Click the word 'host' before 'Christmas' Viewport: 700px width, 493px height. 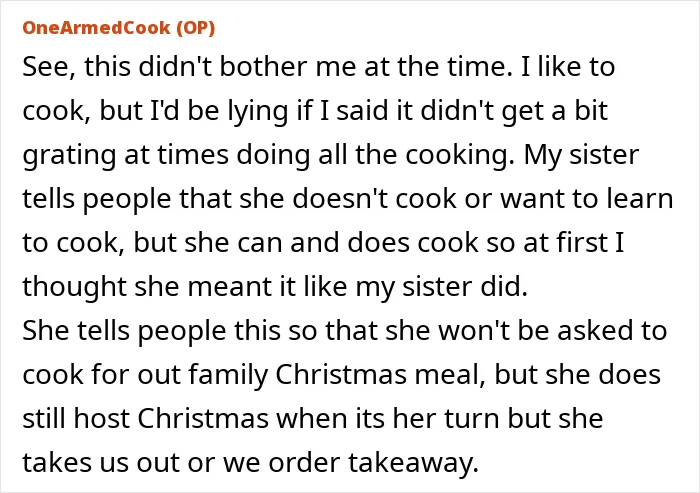(102, 419)
